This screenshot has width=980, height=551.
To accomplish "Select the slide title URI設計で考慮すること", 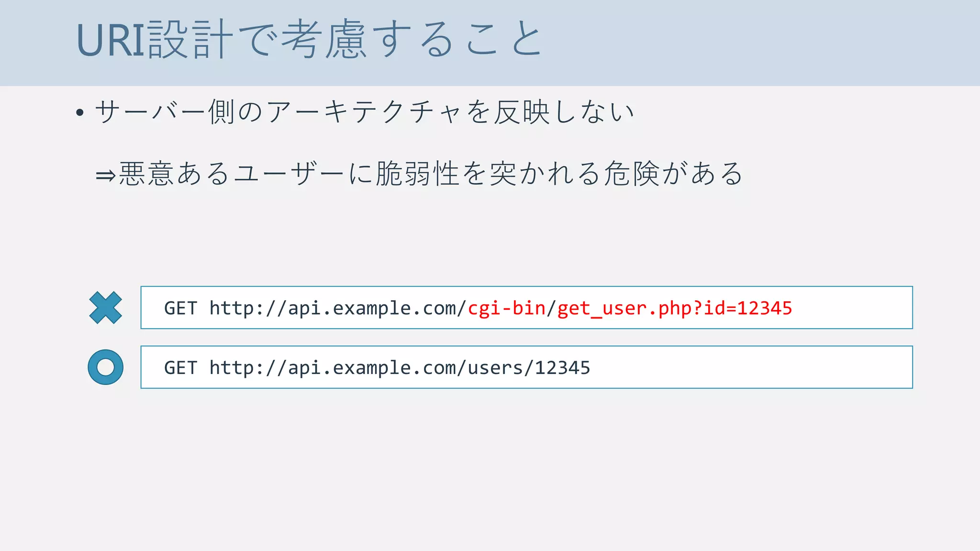I will [309, 40].
